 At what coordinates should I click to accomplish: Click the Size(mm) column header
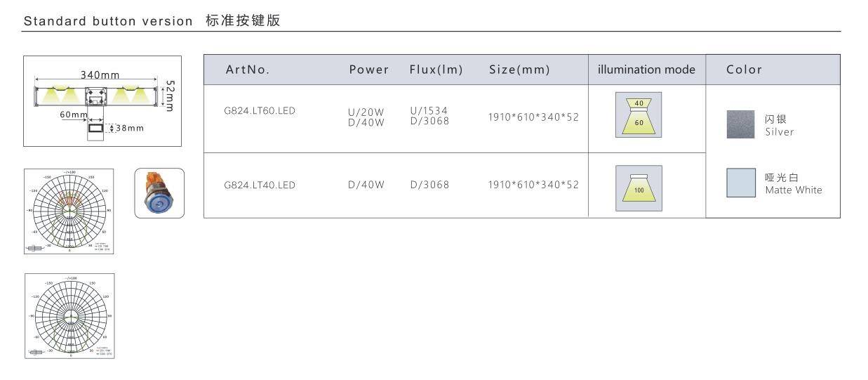coord(519,70)
